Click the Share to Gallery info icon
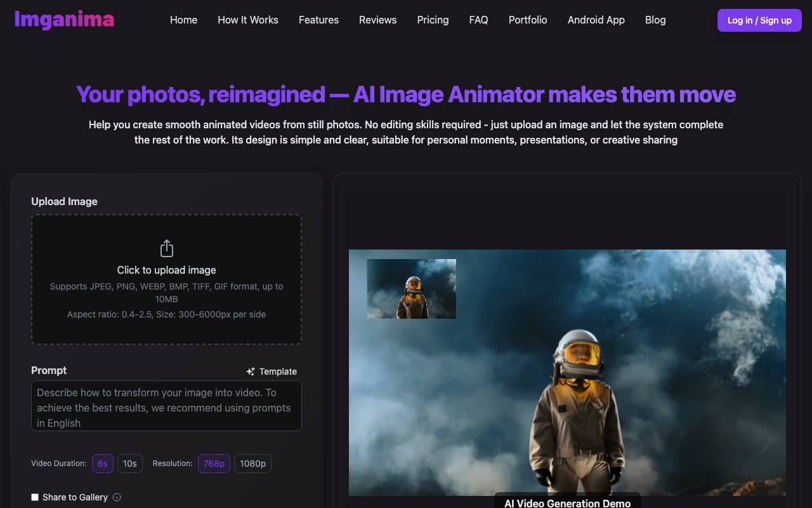The image size is (812, 508). coord(117,497)
